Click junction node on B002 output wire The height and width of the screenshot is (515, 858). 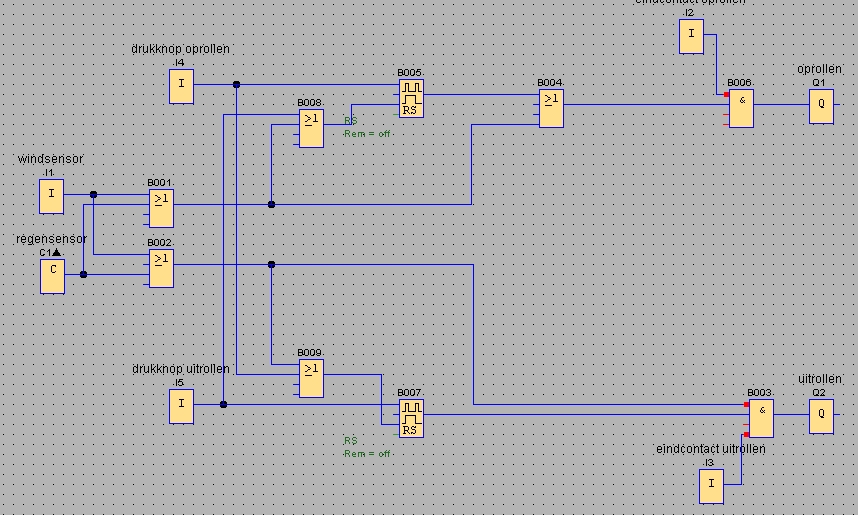[x=271, y=264]
